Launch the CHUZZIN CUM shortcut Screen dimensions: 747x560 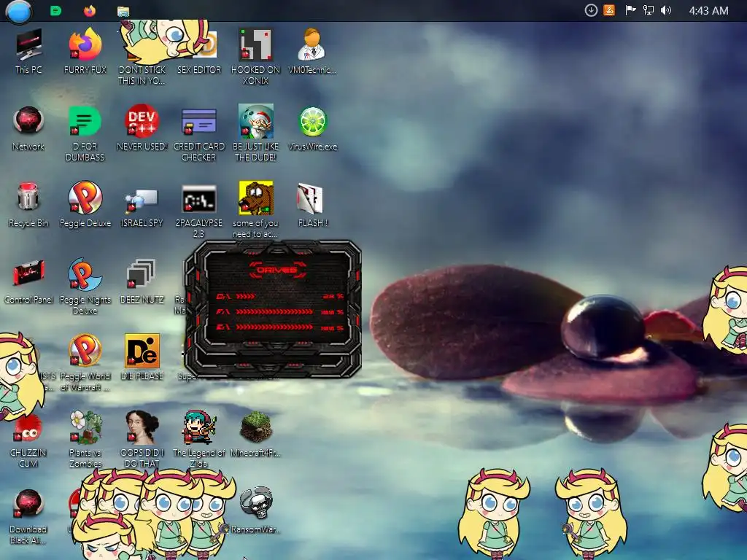[x=28, y=440]
